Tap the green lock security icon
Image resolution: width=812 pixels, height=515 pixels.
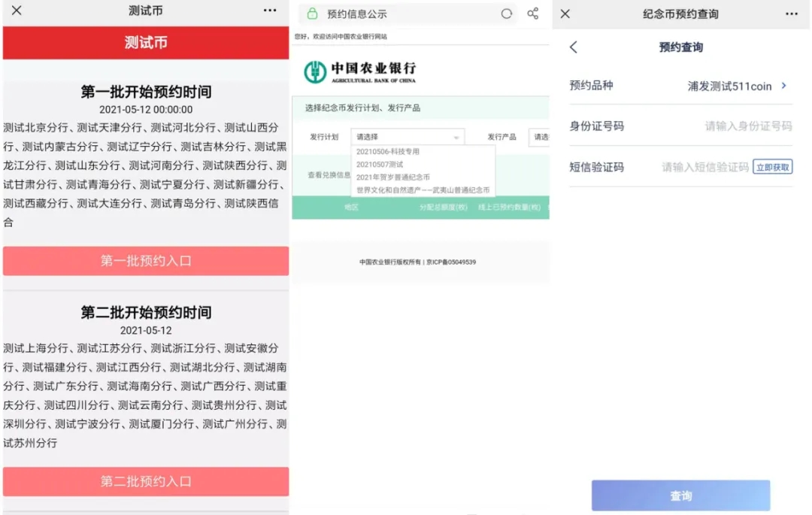[312, 14]
